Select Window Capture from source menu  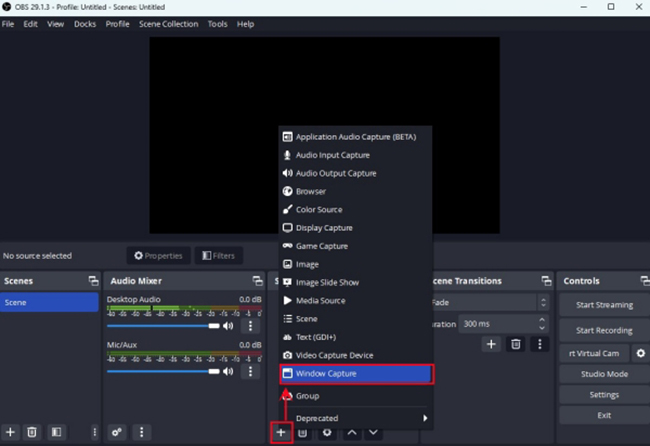(x=356, y=374)
